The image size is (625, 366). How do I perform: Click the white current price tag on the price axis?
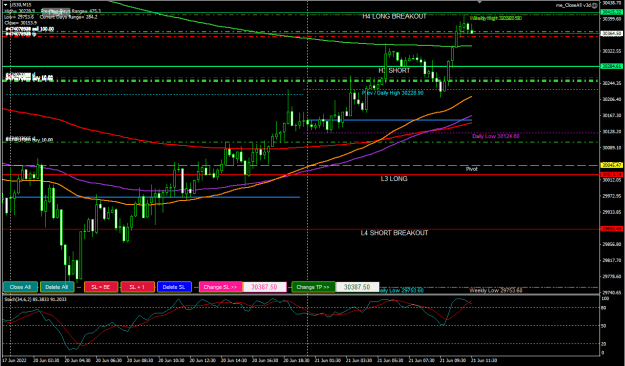pos(611,34)
